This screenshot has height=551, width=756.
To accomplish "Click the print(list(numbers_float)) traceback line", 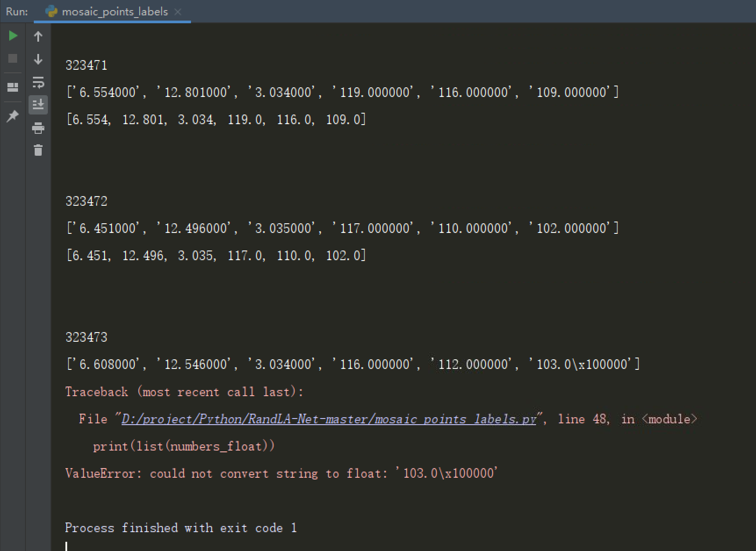I will 184,446.
